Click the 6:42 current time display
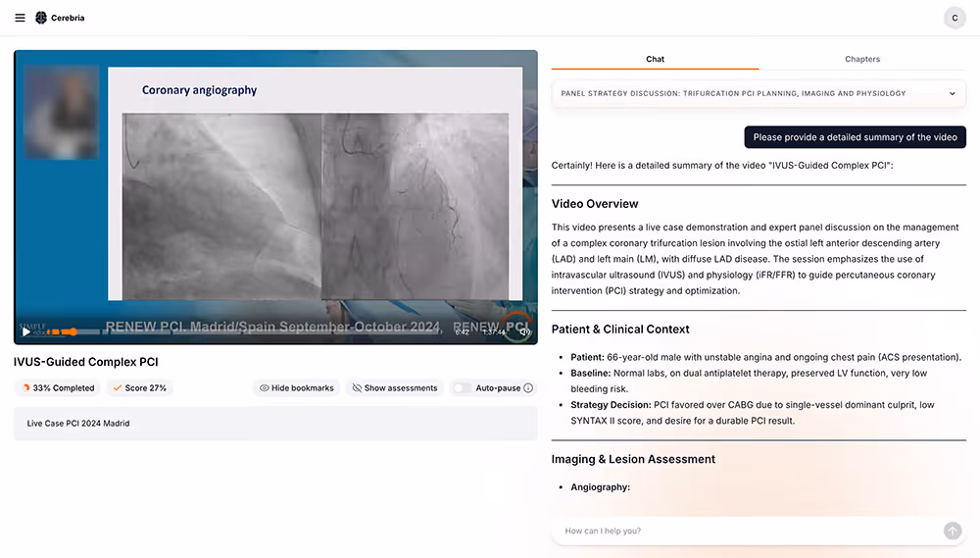 [x=462, y=332]
